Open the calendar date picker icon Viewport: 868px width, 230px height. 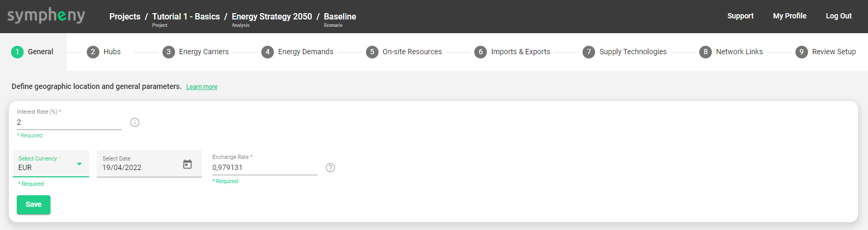[187, 164]
